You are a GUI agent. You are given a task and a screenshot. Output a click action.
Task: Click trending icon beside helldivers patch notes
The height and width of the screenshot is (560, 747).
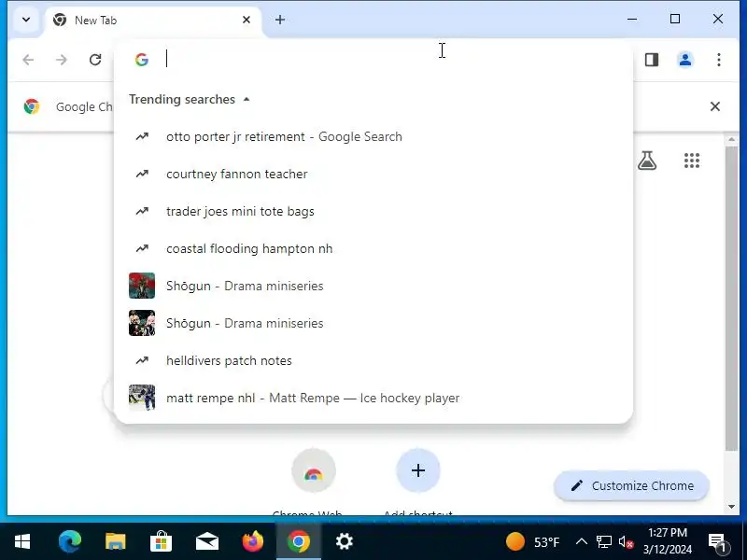142,360
